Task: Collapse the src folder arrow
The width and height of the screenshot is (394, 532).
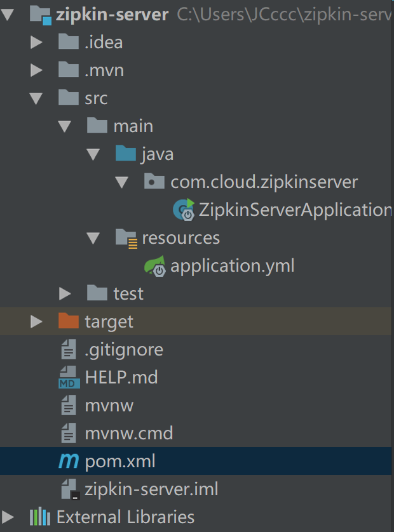Action: pyautogui.click(x=36, y=98)
